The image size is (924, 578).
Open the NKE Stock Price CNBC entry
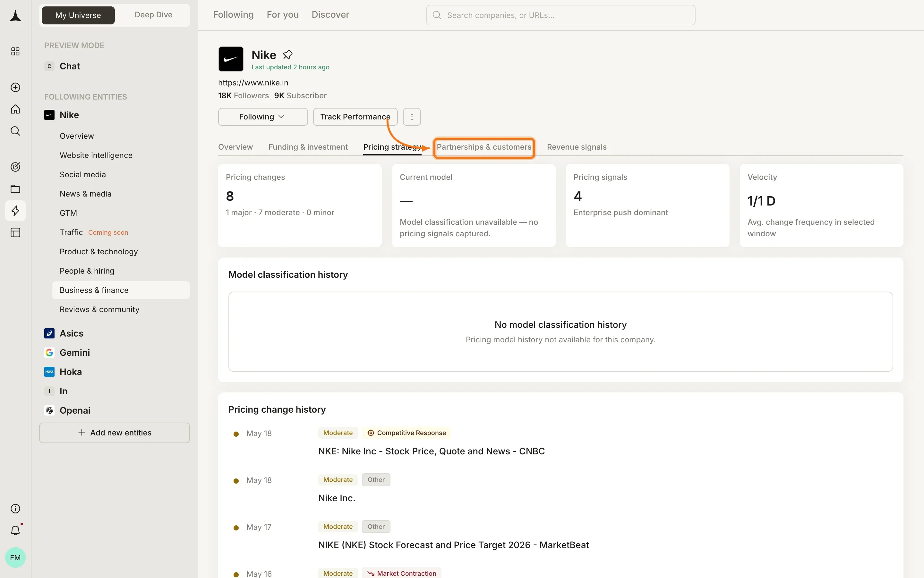(432, 451)
